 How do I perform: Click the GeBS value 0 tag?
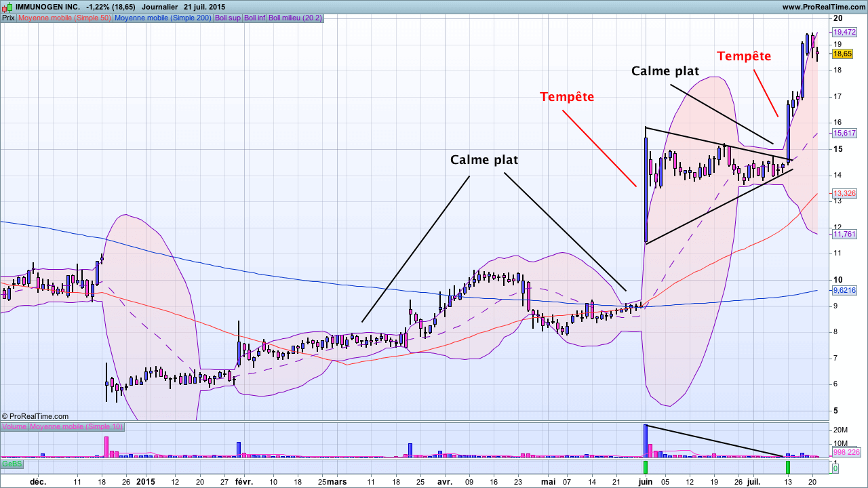click(835, 468)
